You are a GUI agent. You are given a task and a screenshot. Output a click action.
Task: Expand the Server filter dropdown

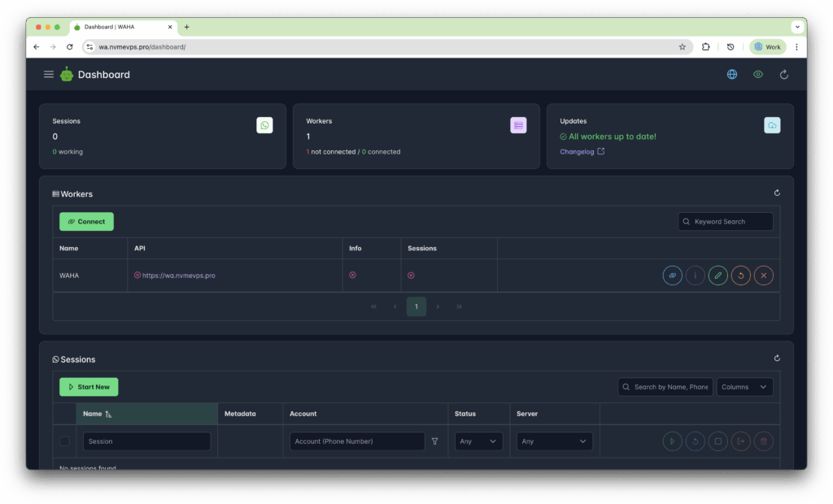click(554, 441)
